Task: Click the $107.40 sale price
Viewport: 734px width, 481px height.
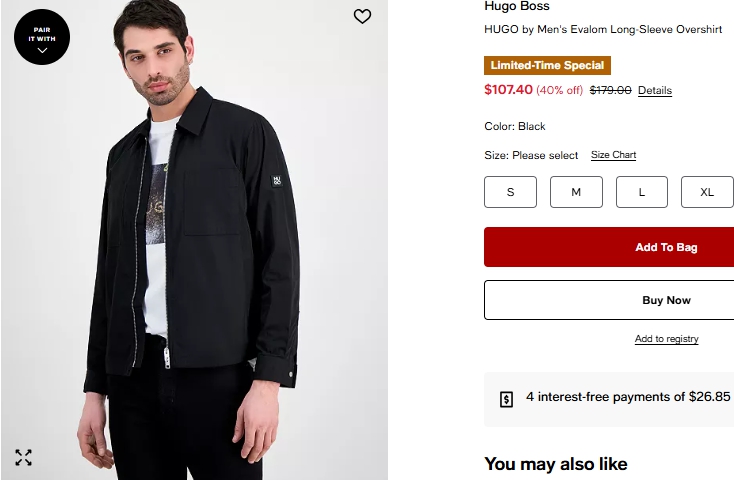Action: [508, 90]
